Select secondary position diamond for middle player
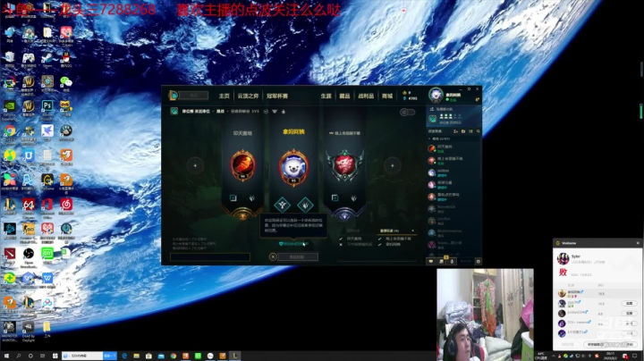This screenshot has height=361, width=644. [x=305, y=205]
